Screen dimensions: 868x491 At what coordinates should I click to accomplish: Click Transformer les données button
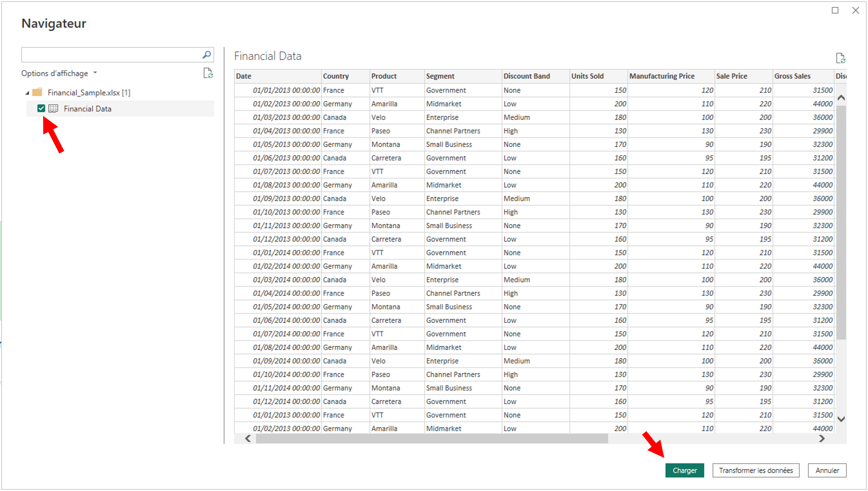tap(756, 470)
